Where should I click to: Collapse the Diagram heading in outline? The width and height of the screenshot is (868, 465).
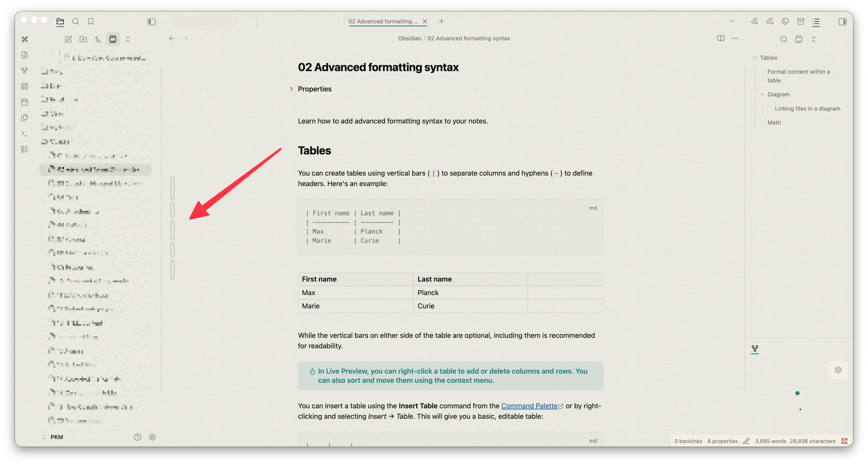point(762,94)
